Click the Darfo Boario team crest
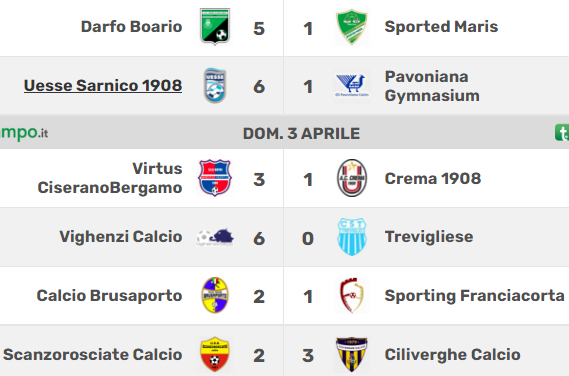 pos(215,26)
